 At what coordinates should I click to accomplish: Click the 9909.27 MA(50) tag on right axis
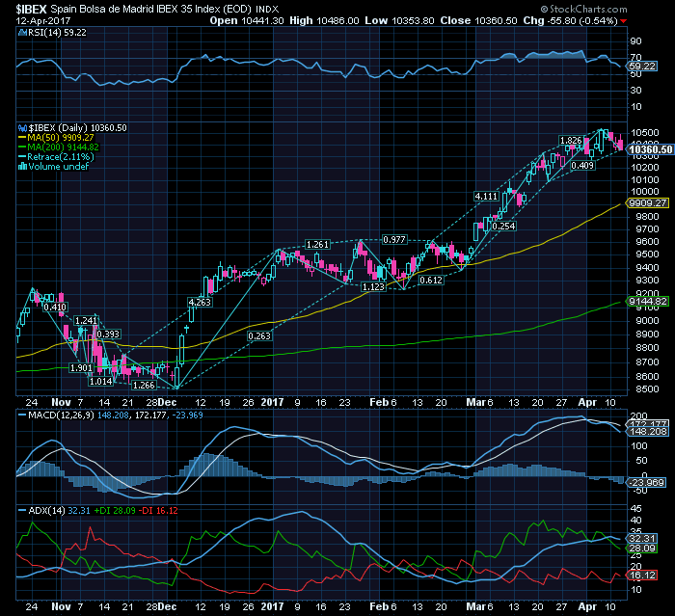[647, 203]
